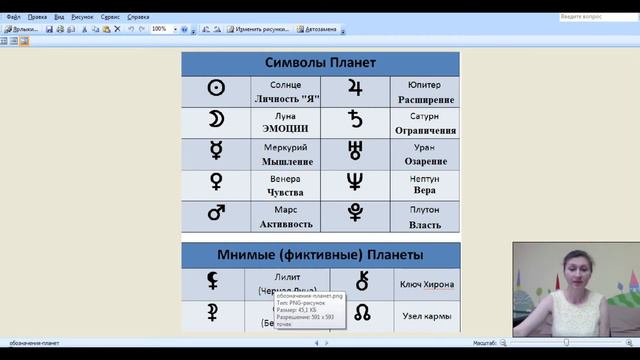Click the 'Венера' label
Screen dimensions: 640x360
(285, 179)
